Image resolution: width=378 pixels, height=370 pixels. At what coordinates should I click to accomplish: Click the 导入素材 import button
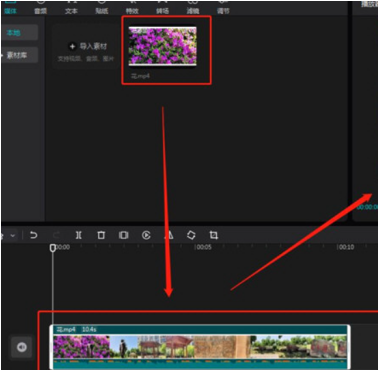(x=86, y=46)
